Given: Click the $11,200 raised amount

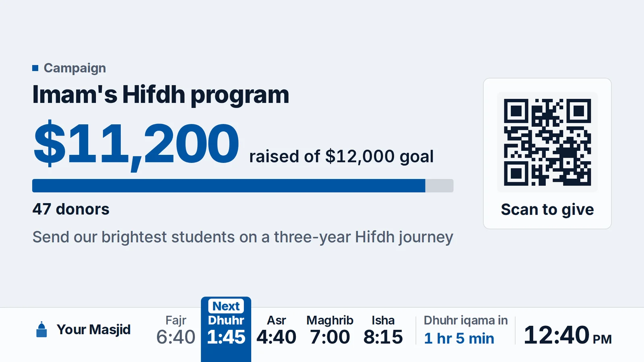Looking at the screenshot, I should [x=136, y=145].
